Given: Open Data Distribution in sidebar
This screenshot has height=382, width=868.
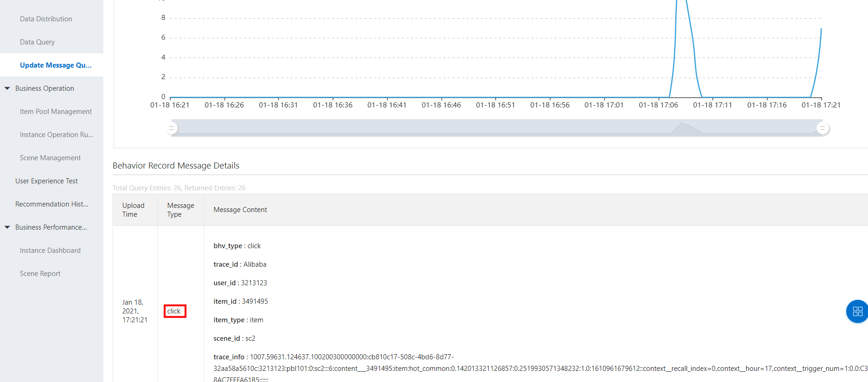Looking at the screenshot, I should [x=46, y=19].
